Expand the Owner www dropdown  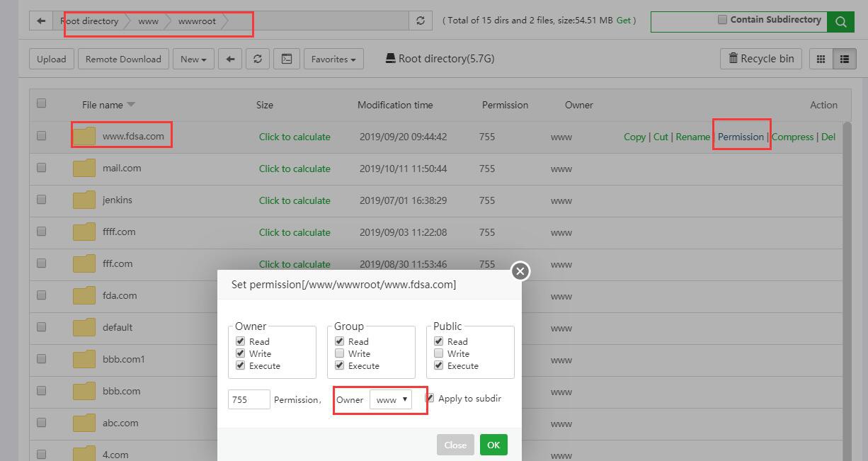[391, 399]
